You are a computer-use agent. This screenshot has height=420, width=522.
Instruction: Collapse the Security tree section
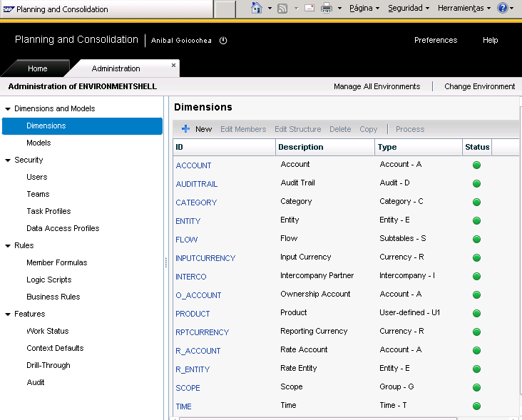point(8,160)
